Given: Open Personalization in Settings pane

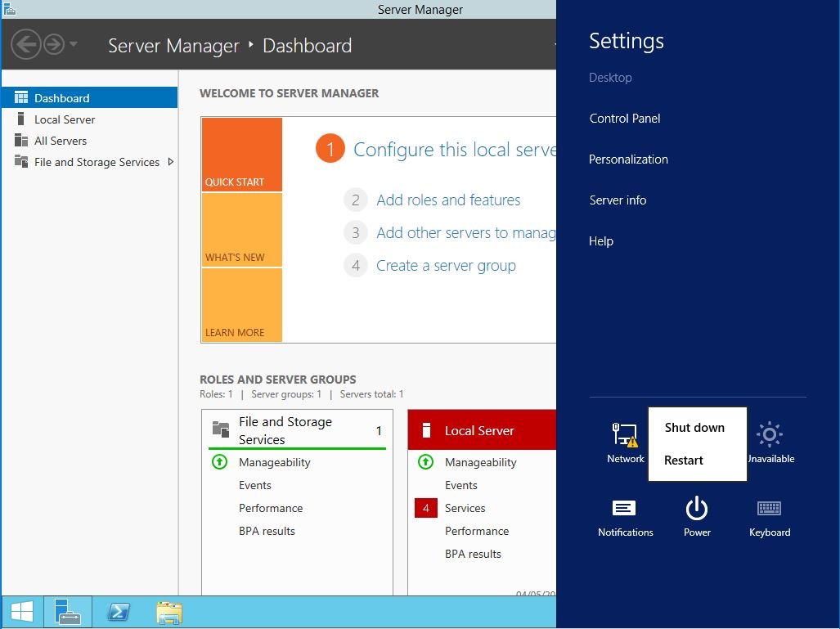Looking at the screenshot, I should 628,159.
